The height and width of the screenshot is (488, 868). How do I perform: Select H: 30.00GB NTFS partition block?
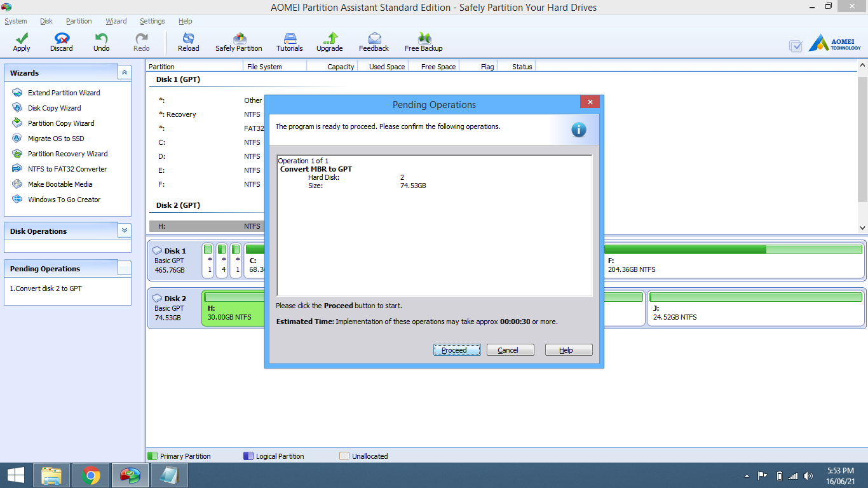coord(233,308)
